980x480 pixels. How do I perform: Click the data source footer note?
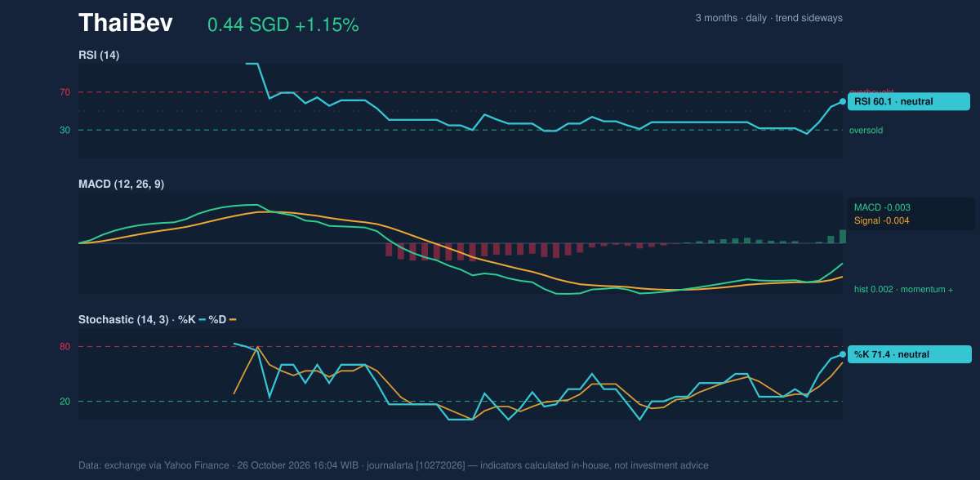pos(394,465)
